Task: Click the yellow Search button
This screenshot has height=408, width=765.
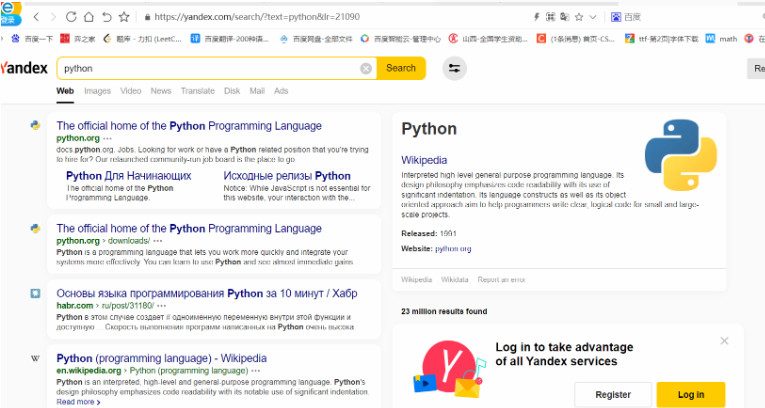Action: tap(401, 68)
